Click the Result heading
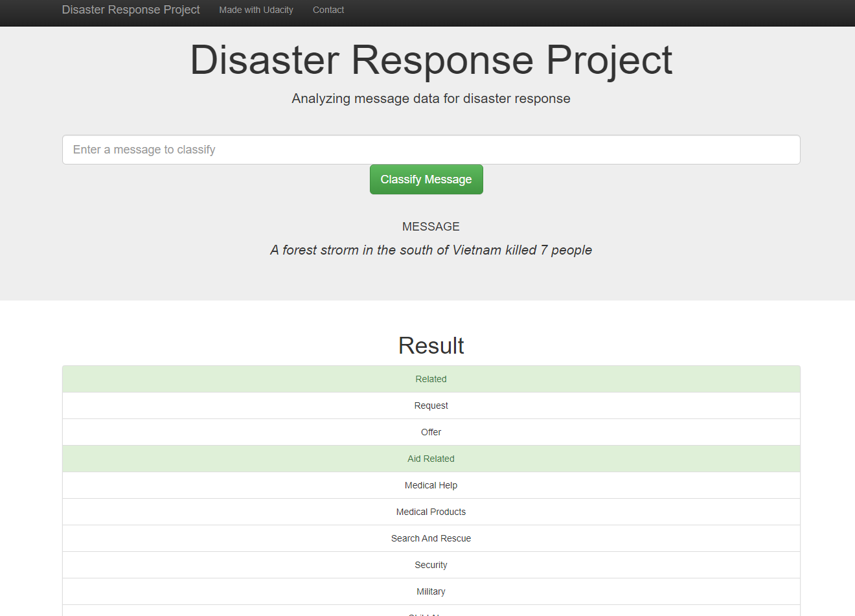The height and width of the screenshot is (616, 855). click(431, 346)
